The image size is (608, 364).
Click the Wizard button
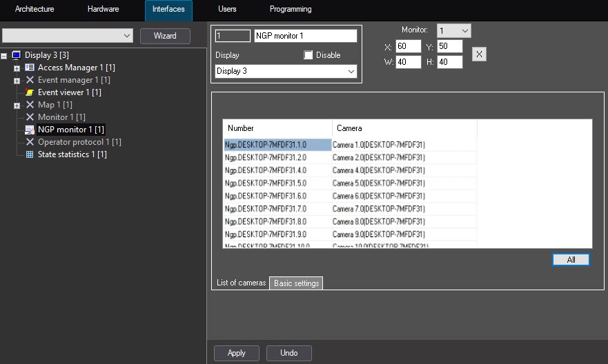pyautogui.click(x=165, y=36)
